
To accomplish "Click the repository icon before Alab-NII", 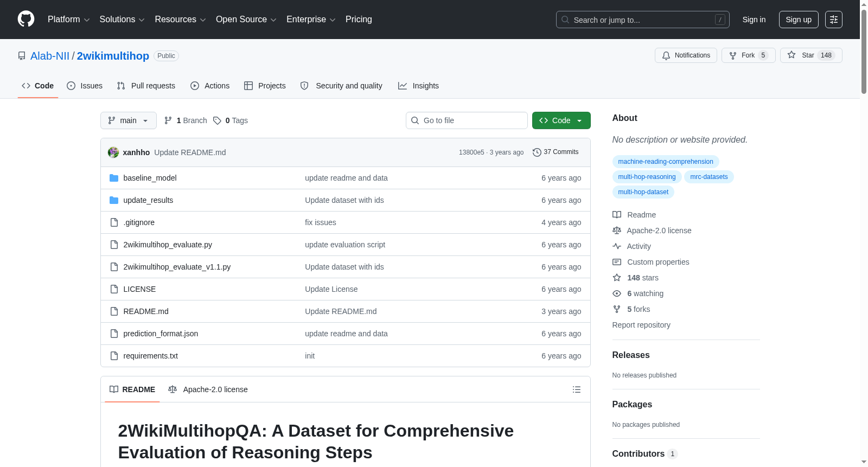I will click(x=22, y=56).
